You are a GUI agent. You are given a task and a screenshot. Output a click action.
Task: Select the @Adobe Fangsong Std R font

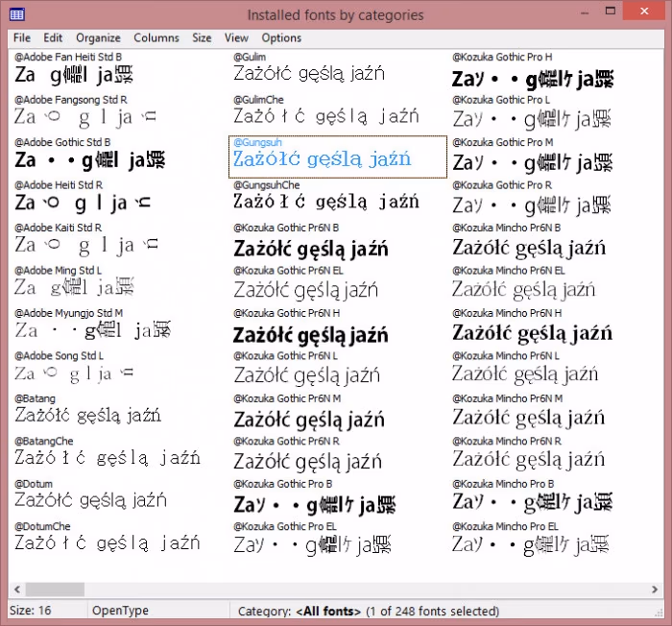point(119,113)
